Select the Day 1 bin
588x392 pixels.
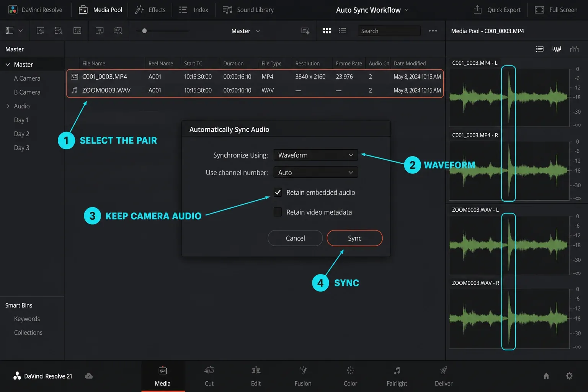pyautogui.click(x=21, y=120)
